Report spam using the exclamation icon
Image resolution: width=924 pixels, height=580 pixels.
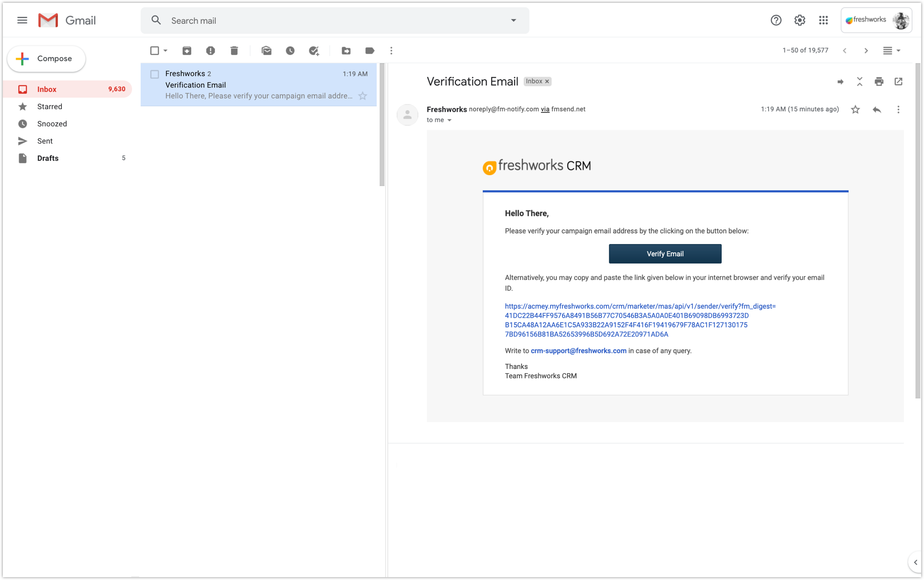point(210,51)
